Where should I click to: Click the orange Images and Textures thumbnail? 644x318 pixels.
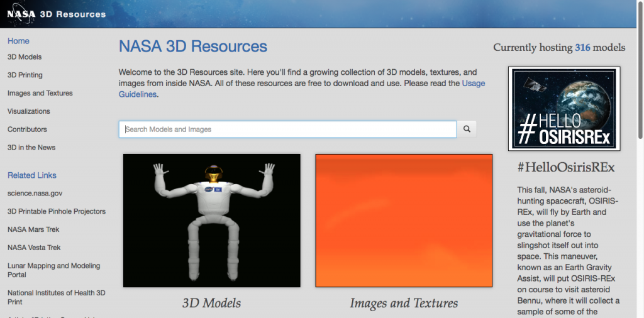(403, 221)
